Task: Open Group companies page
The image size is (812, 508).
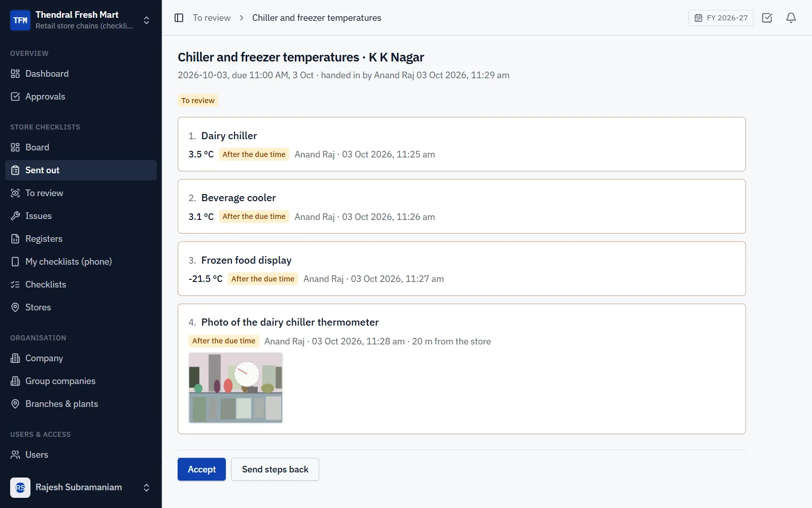Action: 81,381
